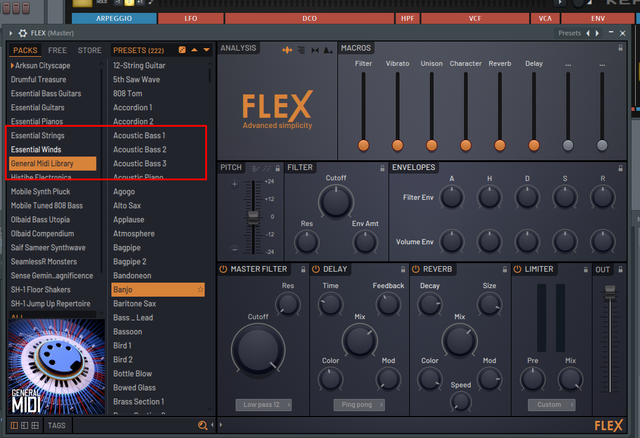Toggle the Filter section lock
640x438 pixels.
point(382,168)
